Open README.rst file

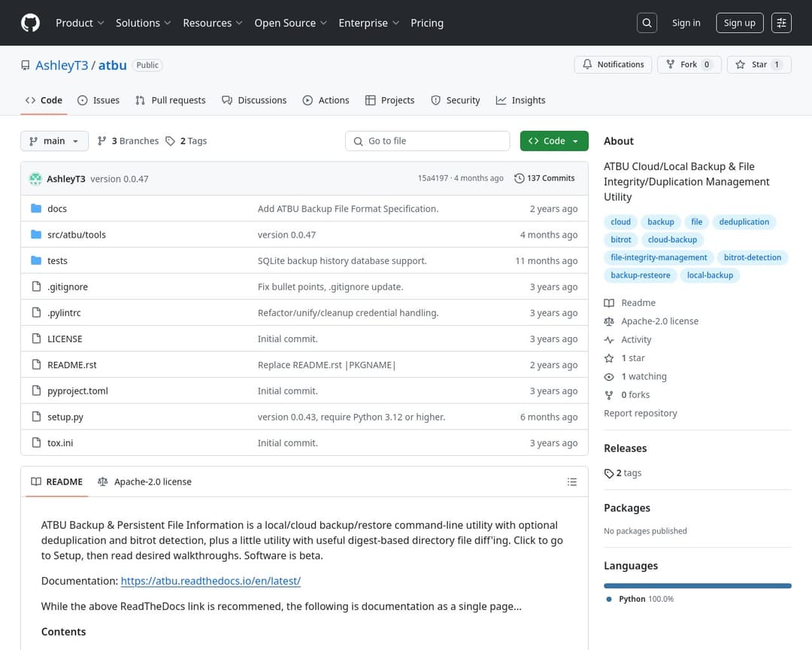pyautogui.click(x=72, y=365)
